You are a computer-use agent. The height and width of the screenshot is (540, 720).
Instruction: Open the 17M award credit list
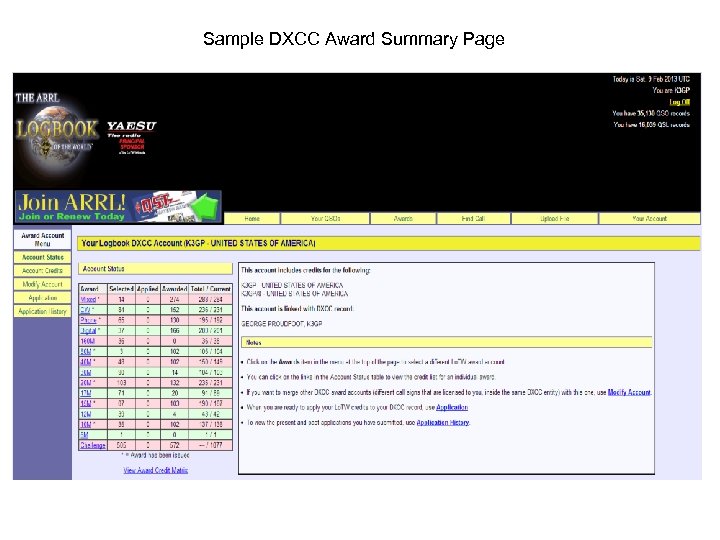[x=86, y=393]
